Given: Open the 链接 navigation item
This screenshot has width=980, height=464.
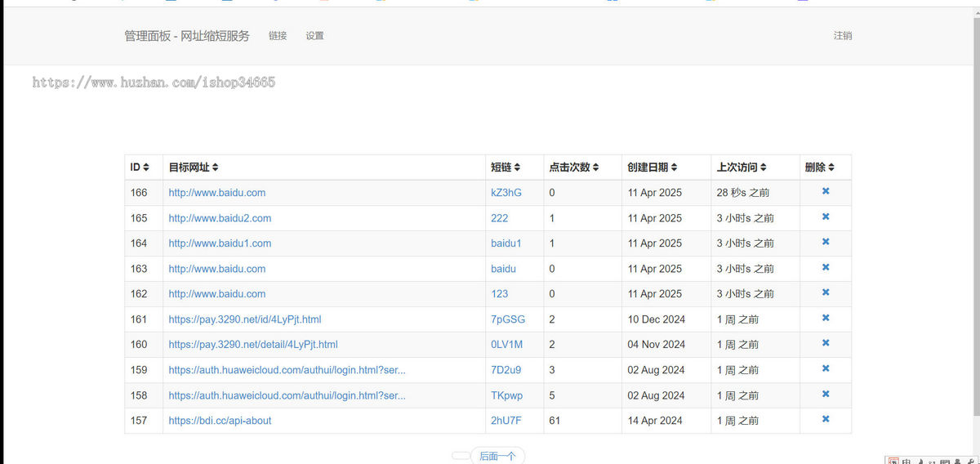Looking at the screenshot, I should (278, 36).
